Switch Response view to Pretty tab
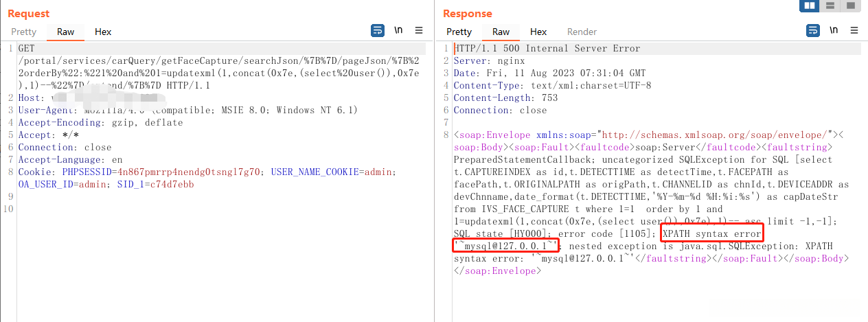Image resolution: width=868 pixels, height=322 pixels. click(459, 32)
